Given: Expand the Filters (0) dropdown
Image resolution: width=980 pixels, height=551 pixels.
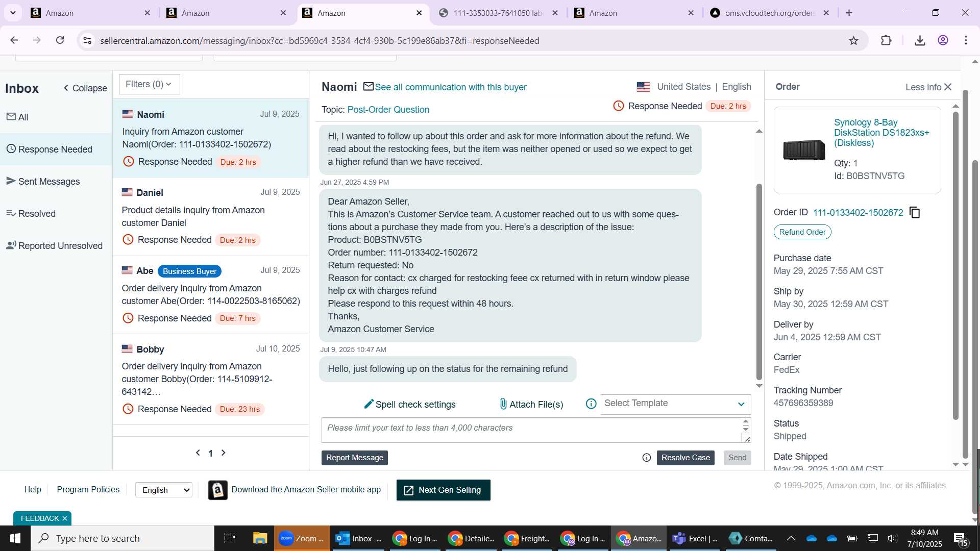Looking at the screenshot, I should tap(149, 84).
